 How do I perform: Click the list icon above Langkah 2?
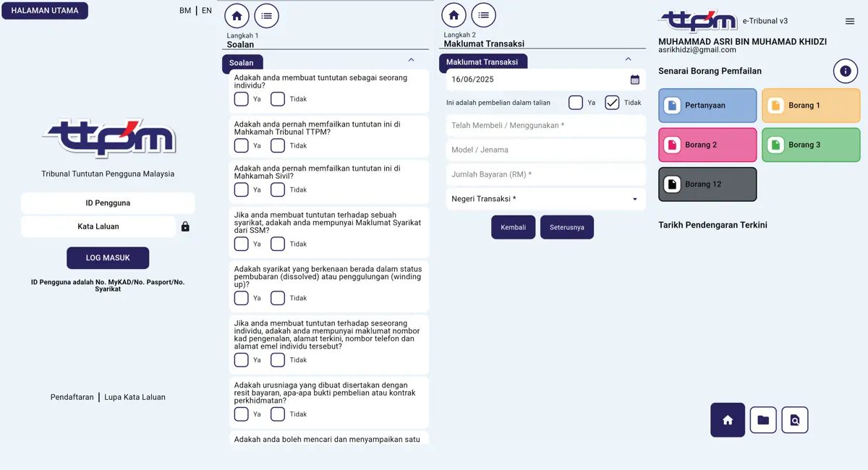pos(484,15)
